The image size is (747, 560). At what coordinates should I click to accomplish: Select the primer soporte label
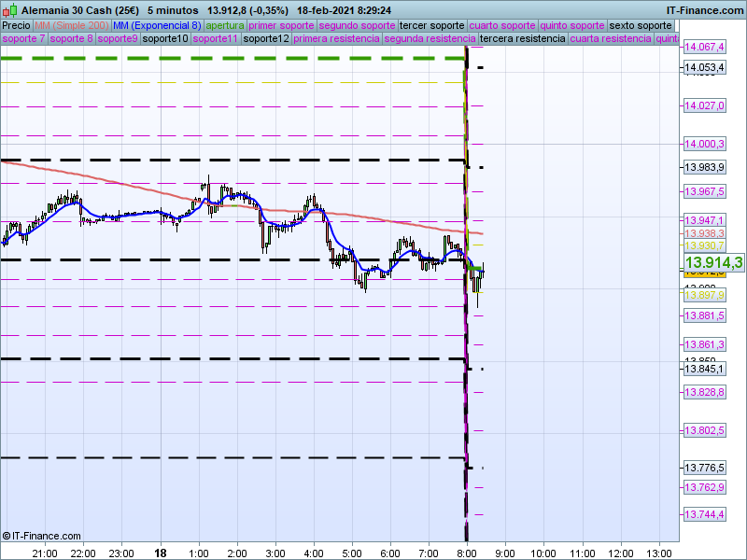(x=282, y=25)
